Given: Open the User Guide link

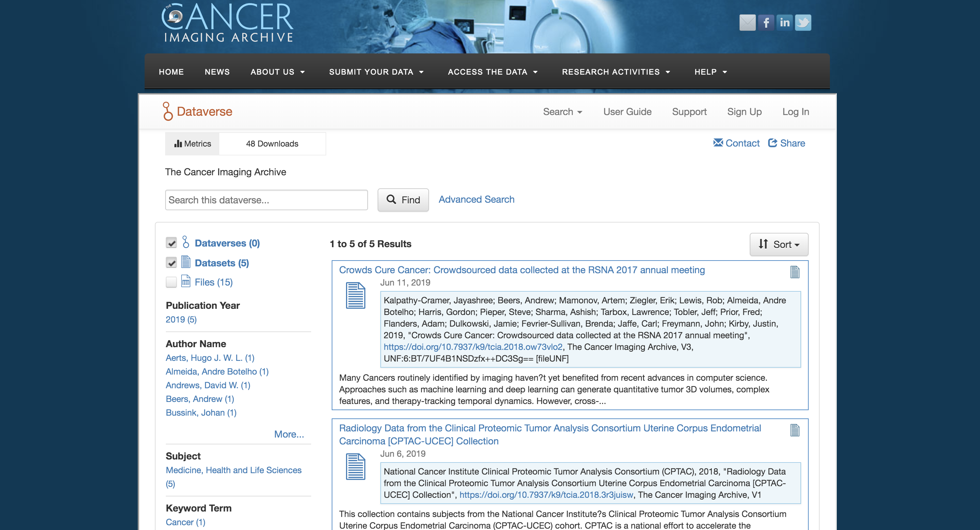Looking at the screenshot, I should pyautogui.click(x=627, y=112).
